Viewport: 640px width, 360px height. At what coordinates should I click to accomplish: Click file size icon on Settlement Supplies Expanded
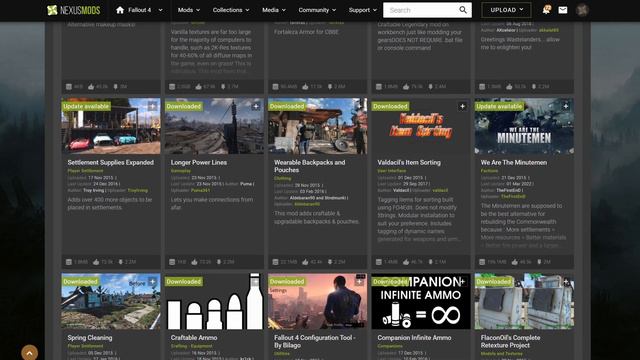click(69, 262)
